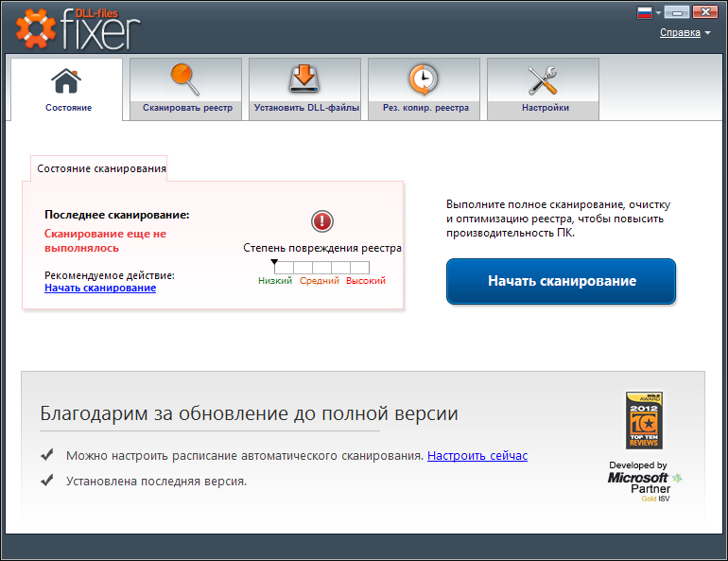Click the Начать сканирование recommended action link

(x=100, y=288)
